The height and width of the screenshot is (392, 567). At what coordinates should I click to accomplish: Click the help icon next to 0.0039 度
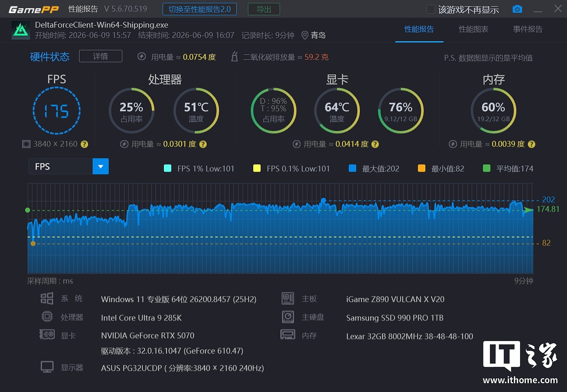point(532,144)
